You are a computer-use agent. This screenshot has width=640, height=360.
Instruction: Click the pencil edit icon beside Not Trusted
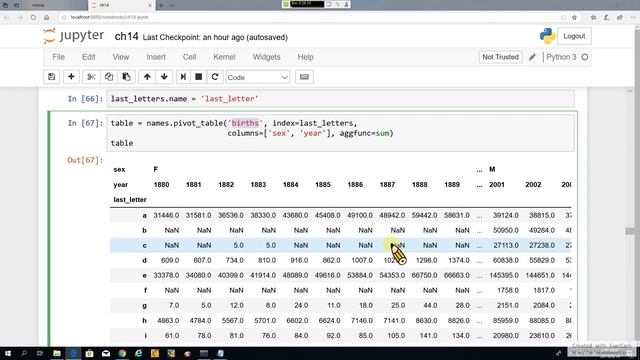532,57
